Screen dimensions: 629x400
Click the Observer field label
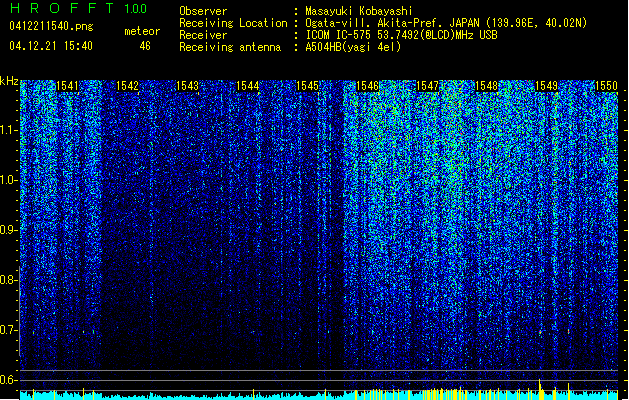click(x=203, y=11)
